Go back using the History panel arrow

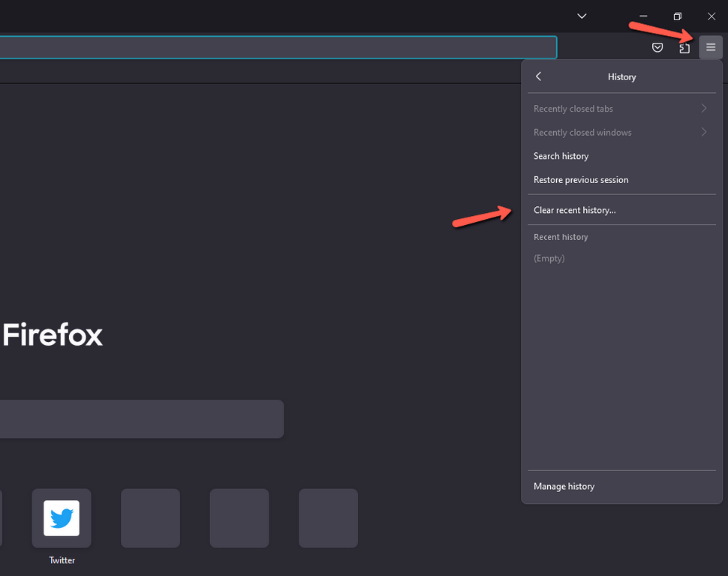click(x=538, y=76)
